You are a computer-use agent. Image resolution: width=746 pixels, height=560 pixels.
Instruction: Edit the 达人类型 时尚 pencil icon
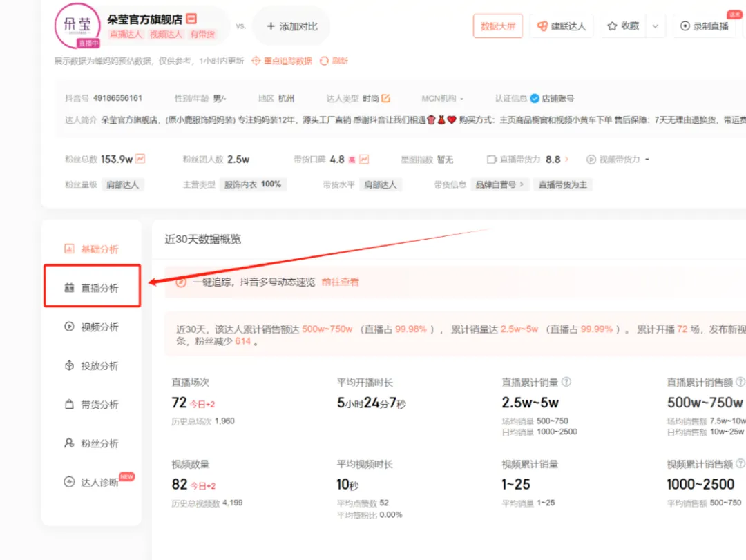[385, 98]
